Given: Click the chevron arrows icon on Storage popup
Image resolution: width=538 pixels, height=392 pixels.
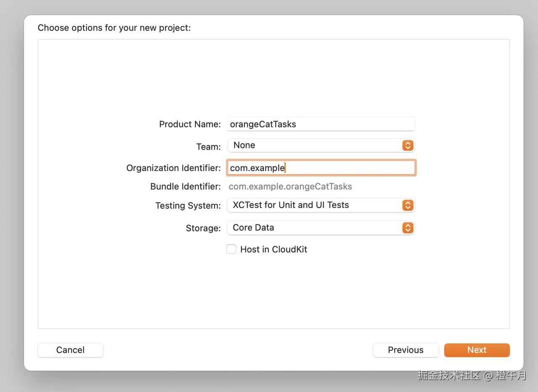Looking at the screenshot, I should click(x=408, y=228).
